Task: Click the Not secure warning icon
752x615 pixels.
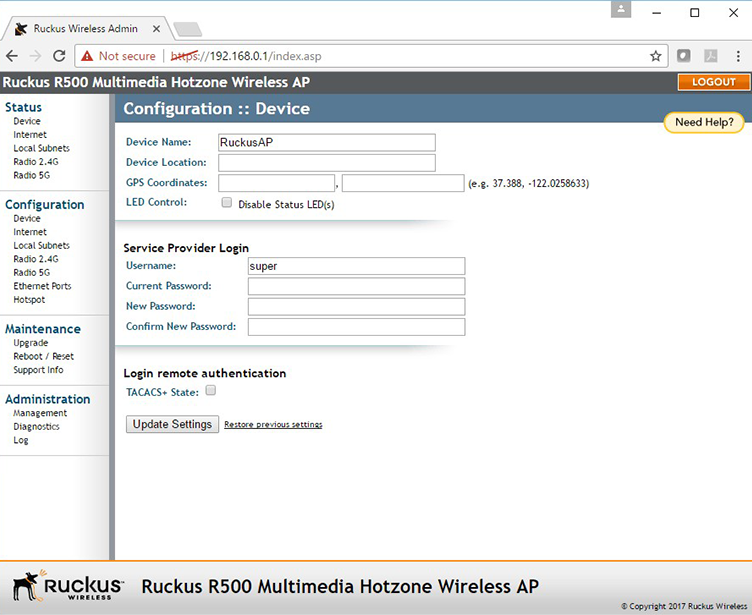Action: 88,57
